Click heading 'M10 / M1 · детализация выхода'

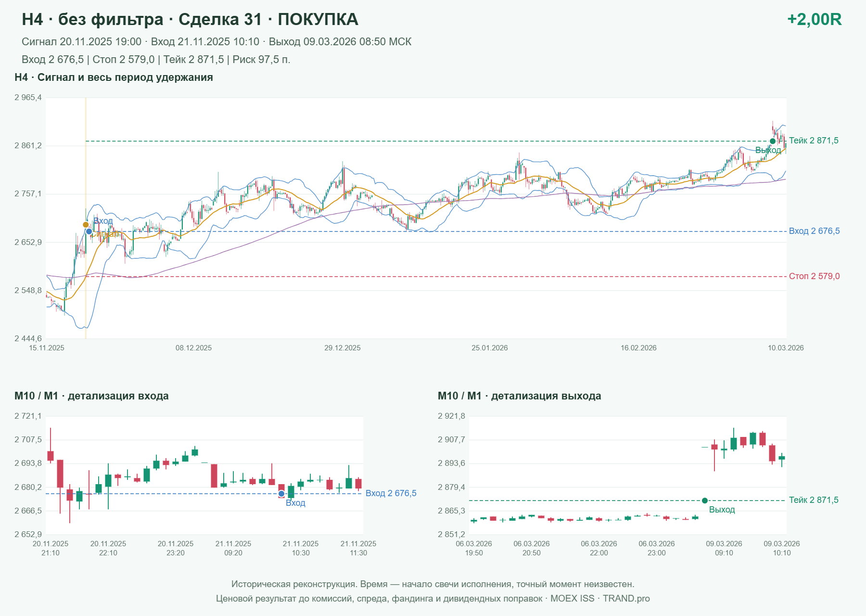(520, 396)
